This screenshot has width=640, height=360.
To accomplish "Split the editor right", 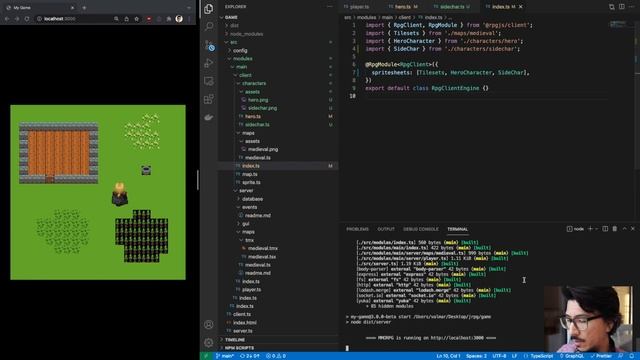I will (622, 7).
